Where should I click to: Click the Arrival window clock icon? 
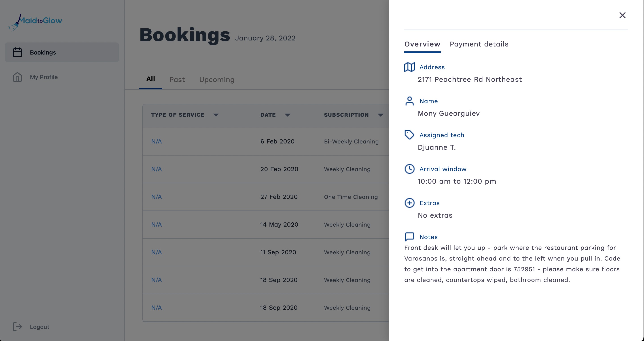(x=409, y=169)
